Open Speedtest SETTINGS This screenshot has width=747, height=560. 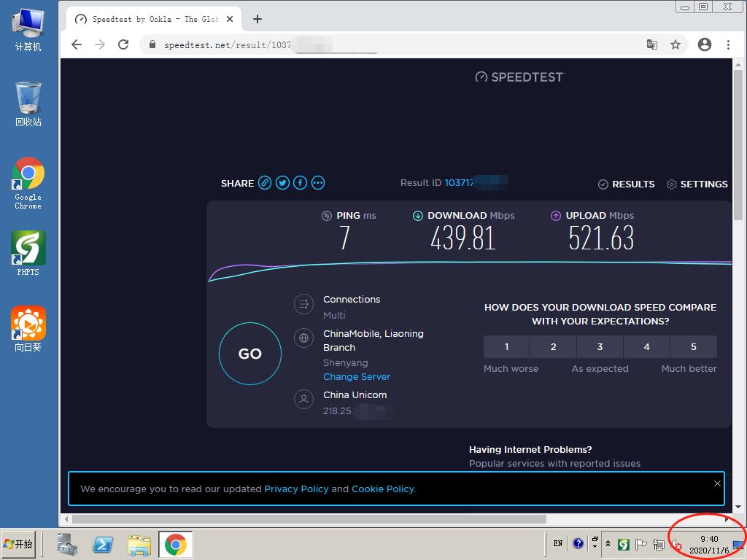697,184
